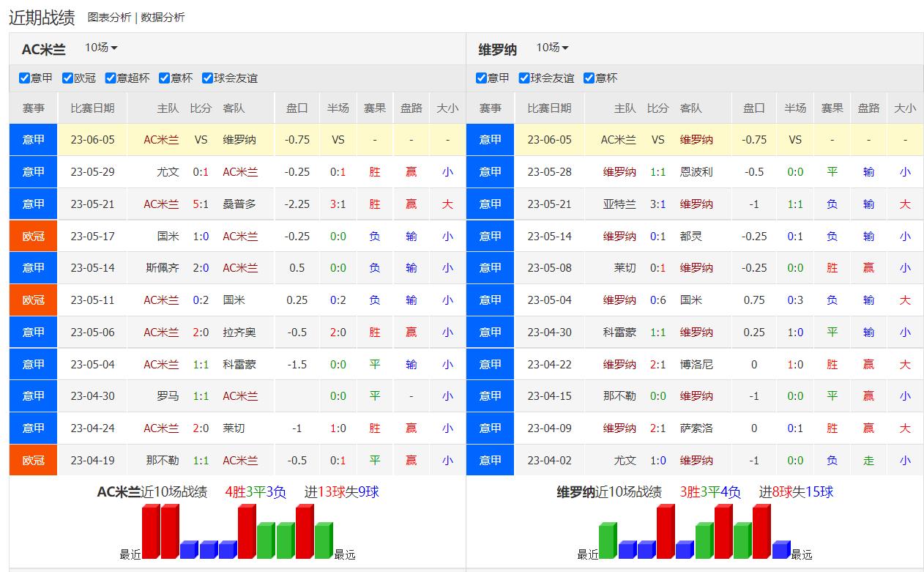The width and height of the screenshot is (924, 572).
Task: Click the 欧冠 badge for the 23-04-19 match
Action: point(32,460)
